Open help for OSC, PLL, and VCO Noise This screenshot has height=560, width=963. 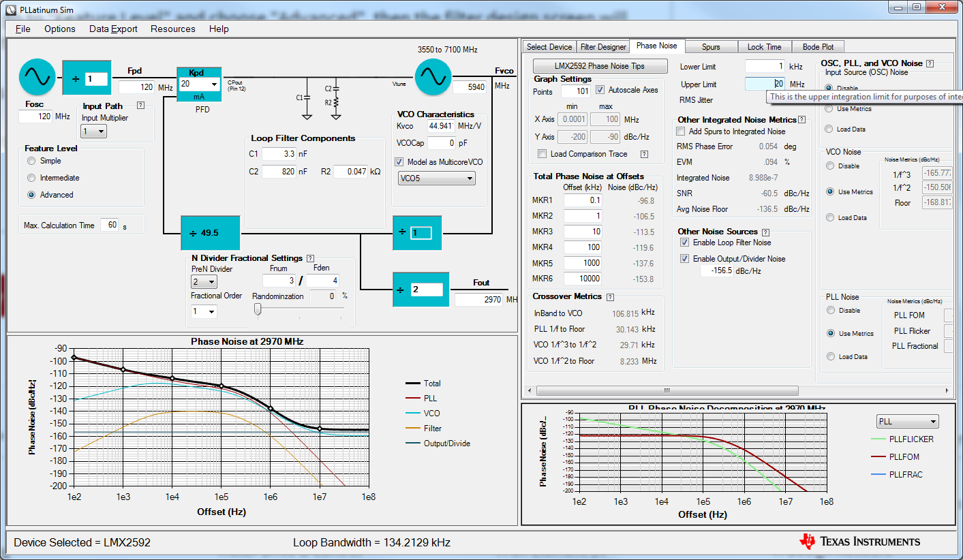(x=930, y=63)
